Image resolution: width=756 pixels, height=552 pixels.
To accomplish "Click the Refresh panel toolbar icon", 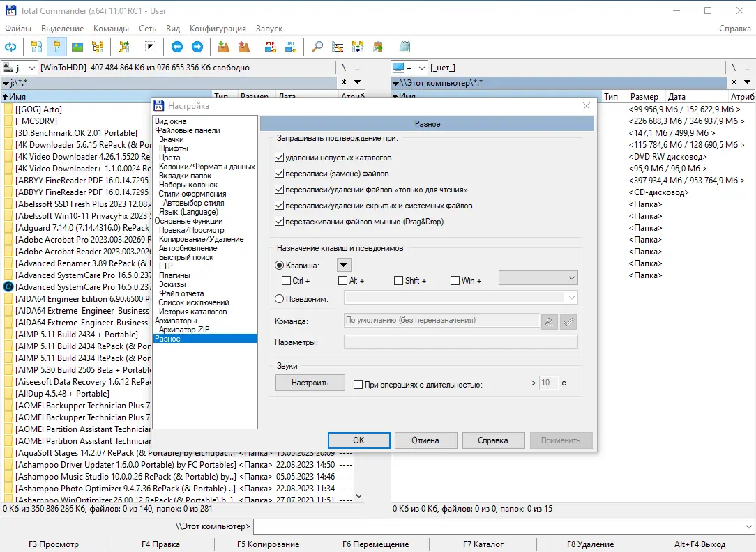I will click(x=10, y=47).
